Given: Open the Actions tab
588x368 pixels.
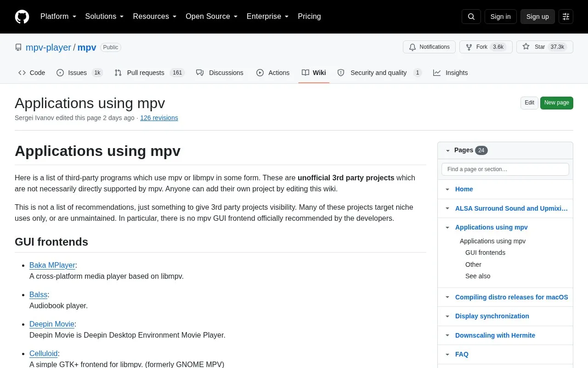Looking at the screenshot, I should [273, 73].
